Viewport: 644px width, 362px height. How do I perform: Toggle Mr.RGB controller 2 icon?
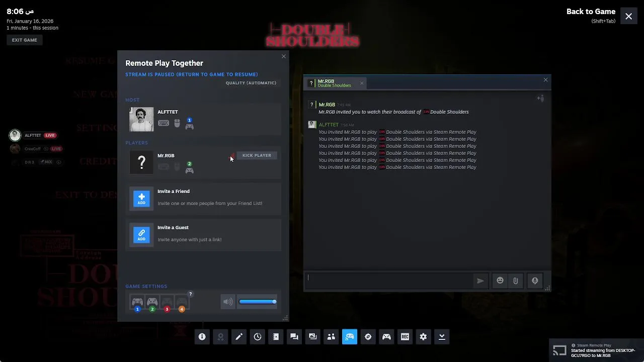tap(189, 168)
